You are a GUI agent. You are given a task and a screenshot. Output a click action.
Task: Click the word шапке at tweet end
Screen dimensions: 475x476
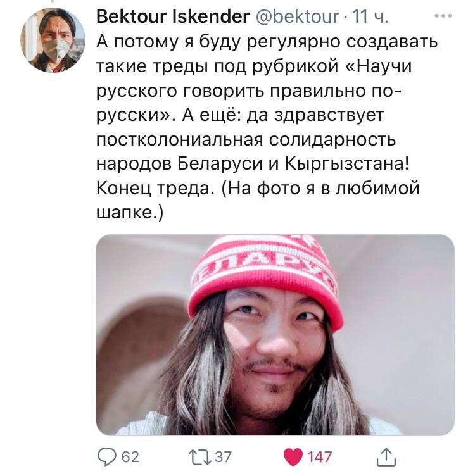[x=127, y=213]
